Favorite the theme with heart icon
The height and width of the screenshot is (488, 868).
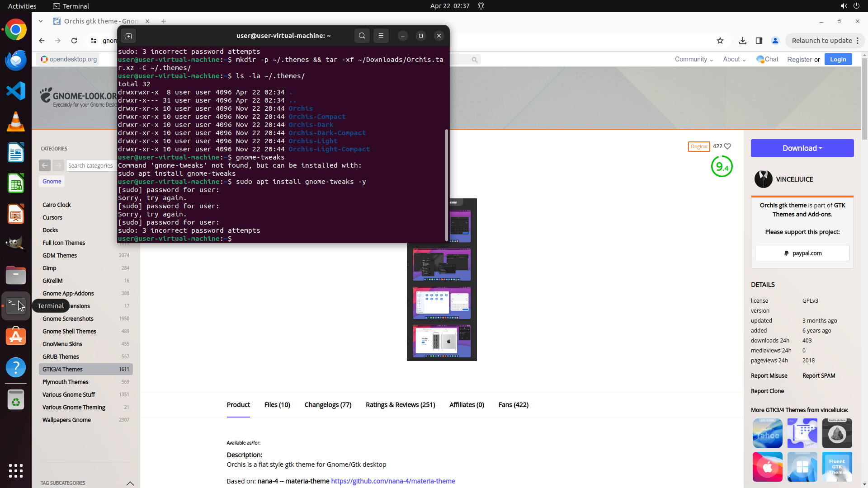[x=727, y=146]
